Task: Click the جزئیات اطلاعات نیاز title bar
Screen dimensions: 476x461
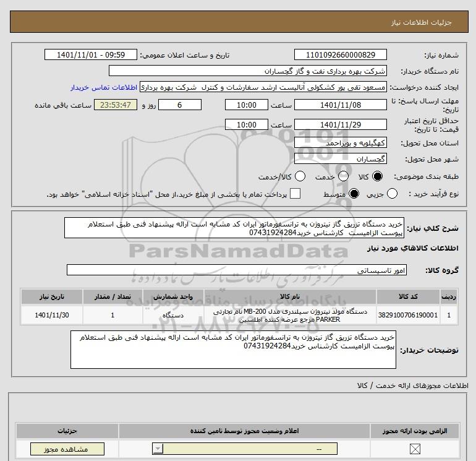Action: point(239,22)
